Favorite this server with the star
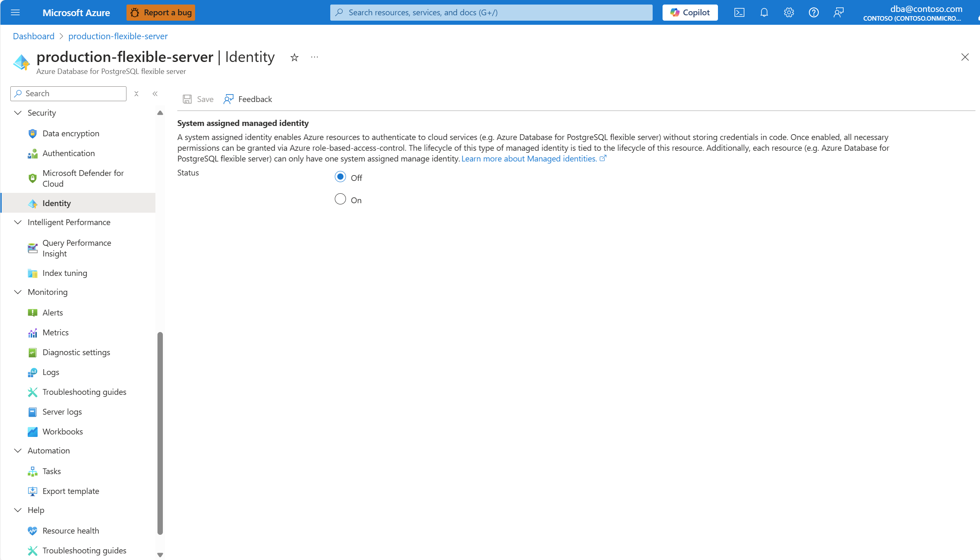The image size is (980, 560). [x=294, y=57]
